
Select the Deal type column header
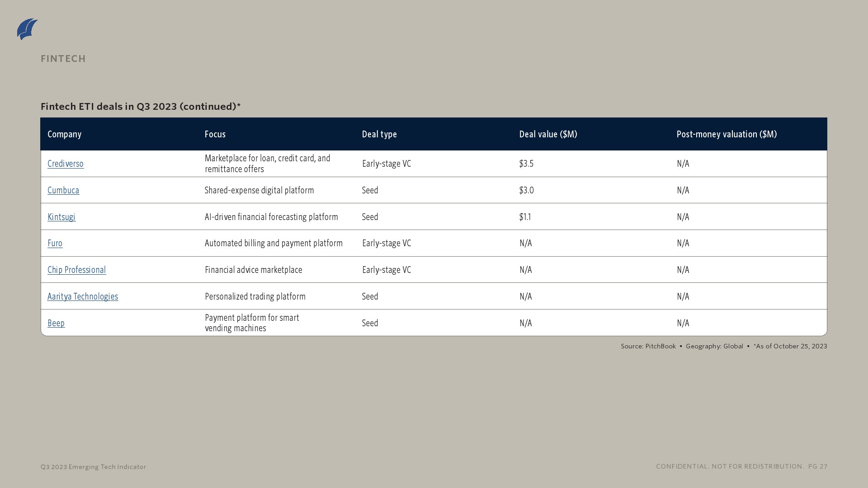point(379,134)
